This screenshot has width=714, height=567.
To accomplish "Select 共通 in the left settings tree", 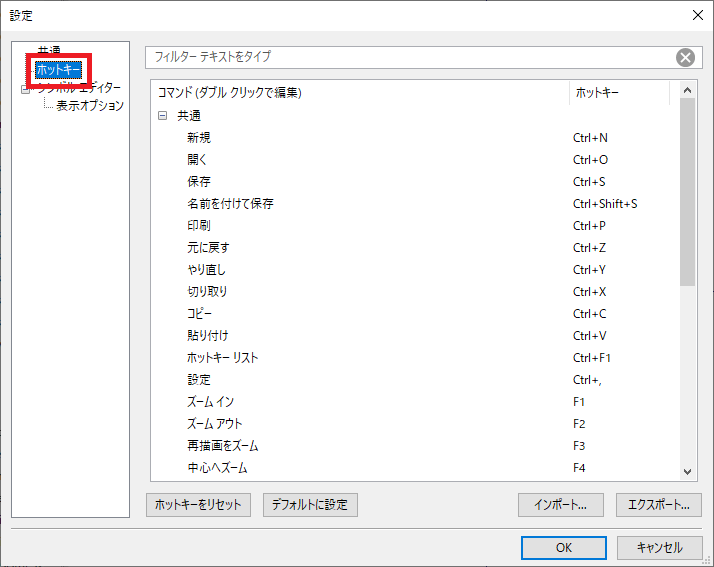I will (x=50, y=50).
